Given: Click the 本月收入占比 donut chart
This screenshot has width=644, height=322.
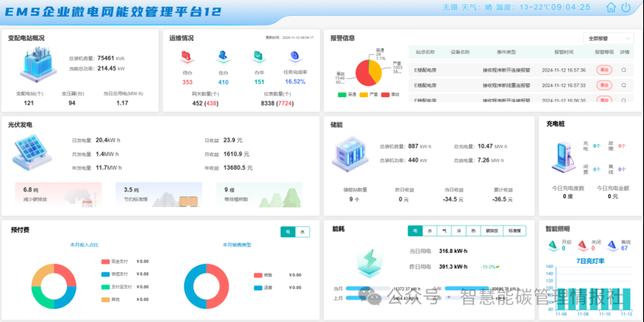Looking at the screenshot, I should tap(54, 286).
